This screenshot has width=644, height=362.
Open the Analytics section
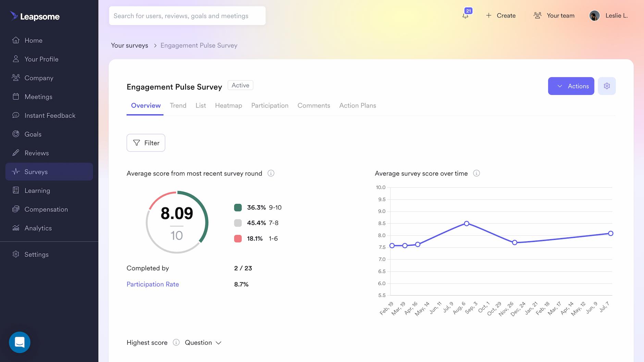coord(38,228)
